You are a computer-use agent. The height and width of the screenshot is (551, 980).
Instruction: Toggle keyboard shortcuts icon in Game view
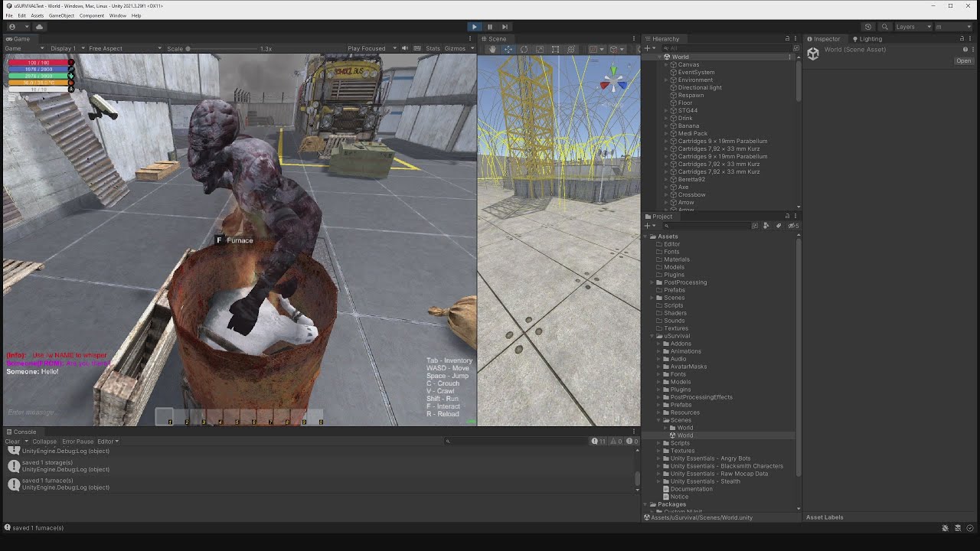point(416,48)
